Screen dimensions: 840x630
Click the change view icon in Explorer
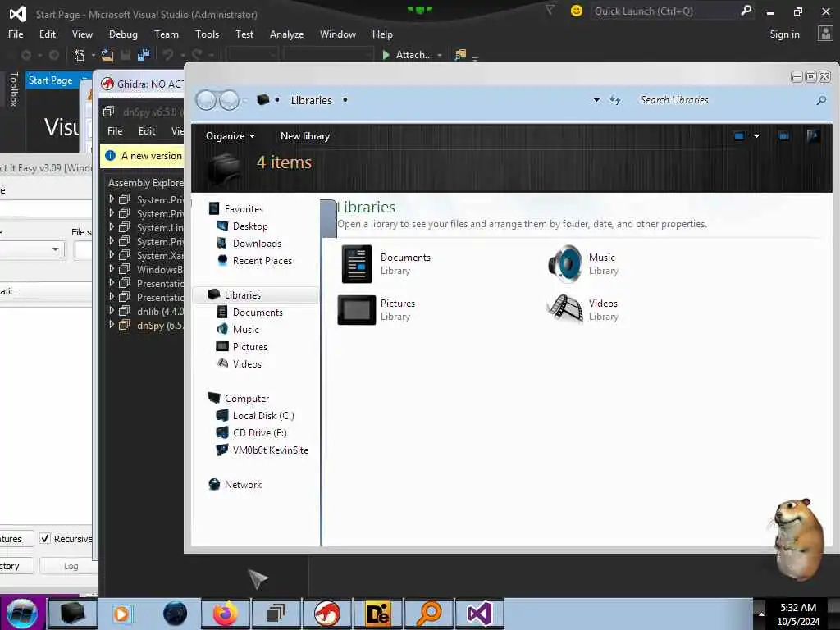tap(739, 136)
